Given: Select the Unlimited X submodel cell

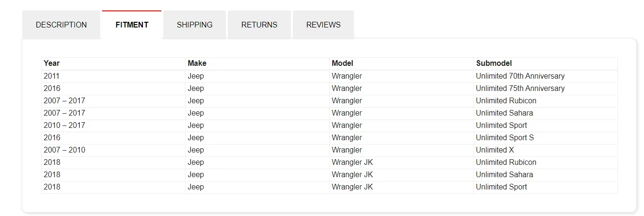Looking at the screenshot, I should pos(495,150).
